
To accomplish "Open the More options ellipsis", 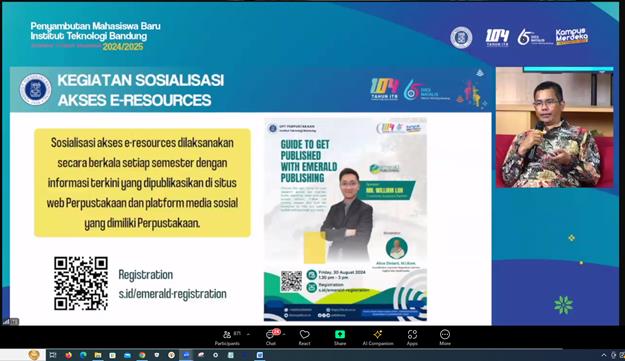I will click(x=445, y=337).
